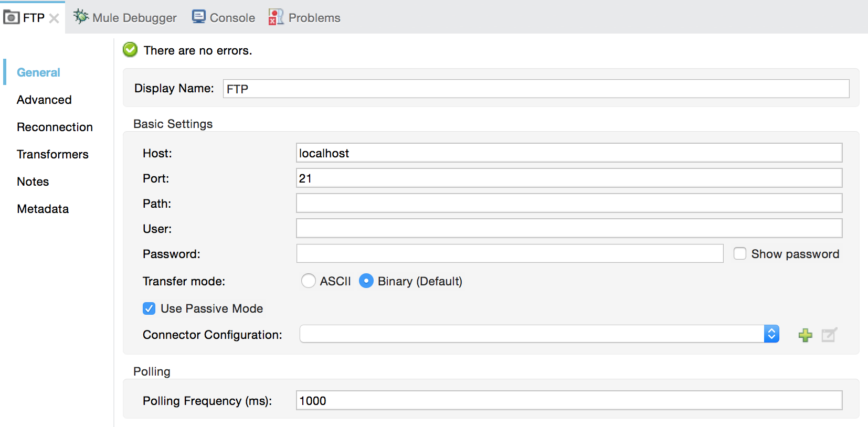Go to the Reconnection section

coord(55,127)
